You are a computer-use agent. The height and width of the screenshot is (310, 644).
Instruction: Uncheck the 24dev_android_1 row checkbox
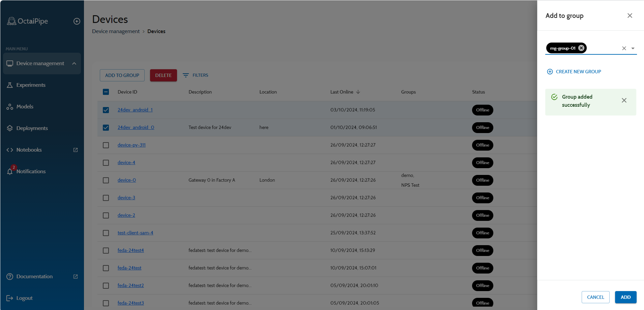(x=106, y=110)
